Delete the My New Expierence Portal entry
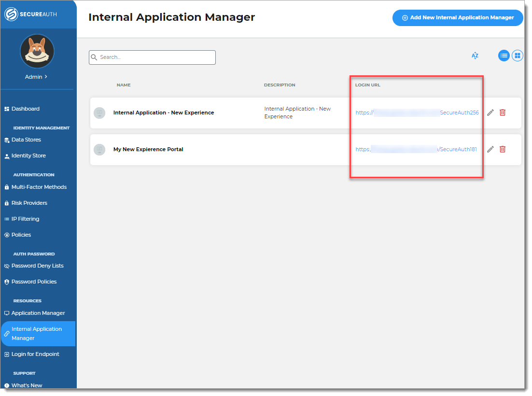Image resolution: width=532 pixels, height=396 pixels. pyautogui.click(x=503, y=149)
